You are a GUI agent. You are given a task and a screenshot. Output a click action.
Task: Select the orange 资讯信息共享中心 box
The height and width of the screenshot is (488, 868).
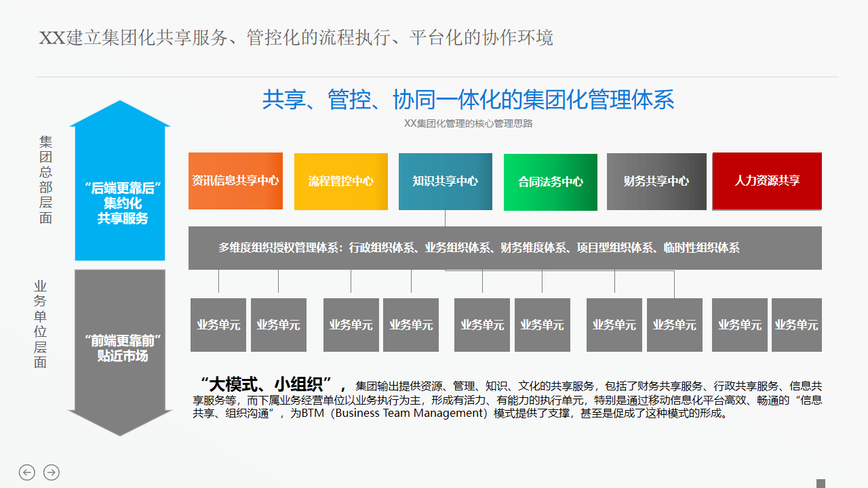coord(235,181)
